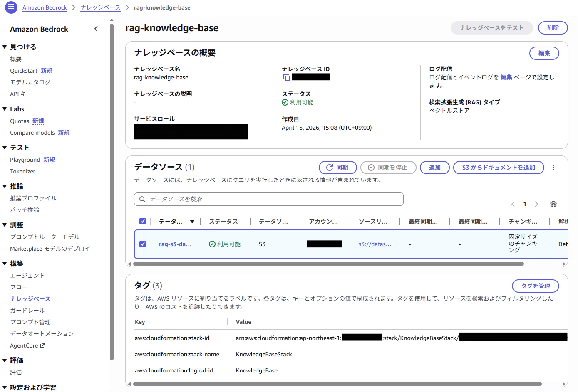
Task: Click the search magnifier icon
Action: pyautogui.click(x=142, y=199)
